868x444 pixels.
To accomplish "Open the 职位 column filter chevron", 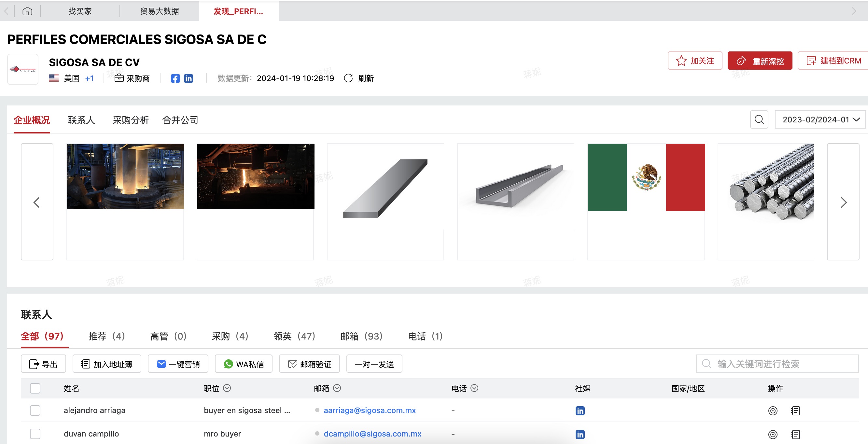I will pos(228,388).
